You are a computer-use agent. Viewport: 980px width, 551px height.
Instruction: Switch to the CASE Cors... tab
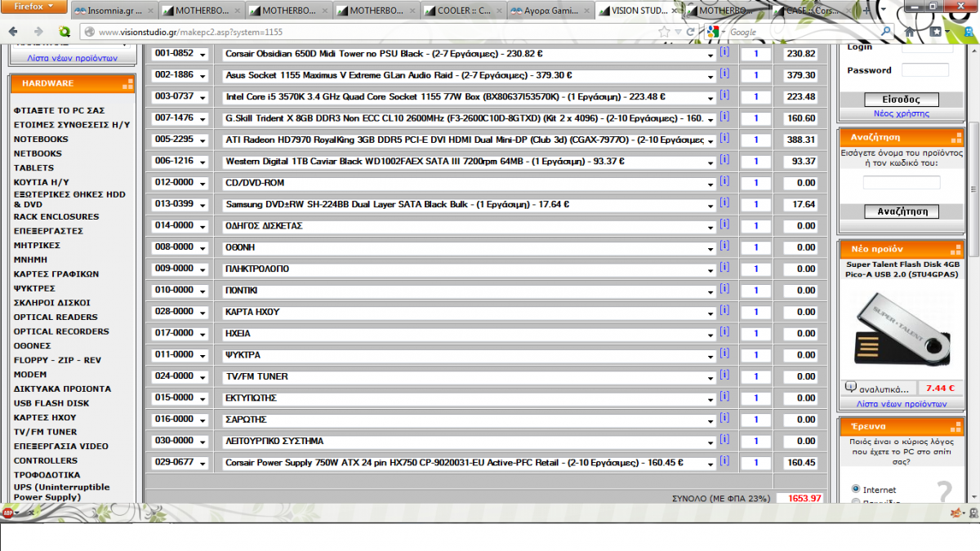click(813, 11)
